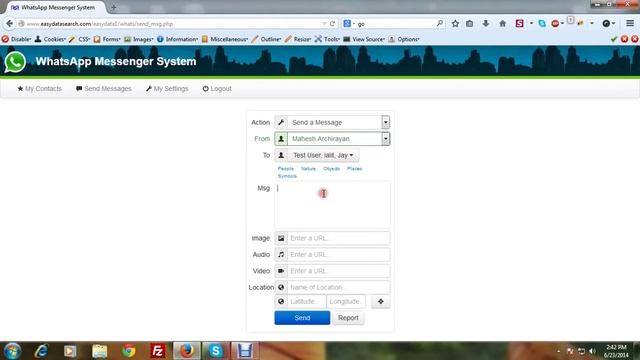Screen dimensions: 640x360
Task: Click music note icon beside Audio field
Action: click(281, 254)
